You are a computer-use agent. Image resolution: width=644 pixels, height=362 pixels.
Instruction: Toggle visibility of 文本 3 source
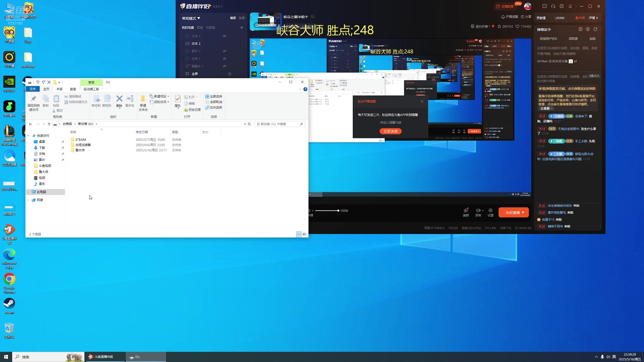224,36
